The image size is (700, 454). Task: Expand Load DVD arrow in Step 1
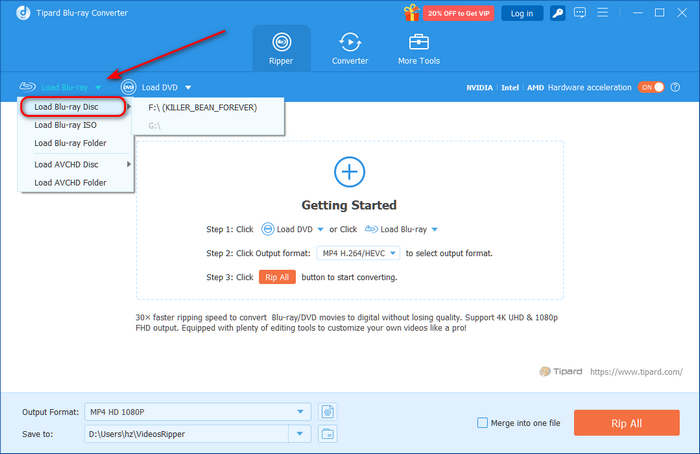point(320,229)
